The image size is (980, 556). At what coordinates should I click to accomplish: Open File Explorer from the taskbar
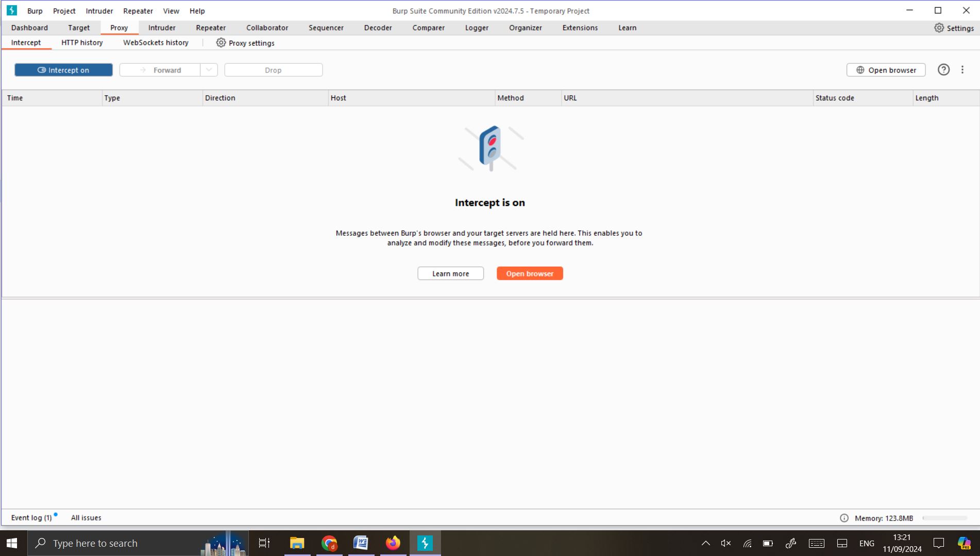pyautogui.click(x=297, y=543)
